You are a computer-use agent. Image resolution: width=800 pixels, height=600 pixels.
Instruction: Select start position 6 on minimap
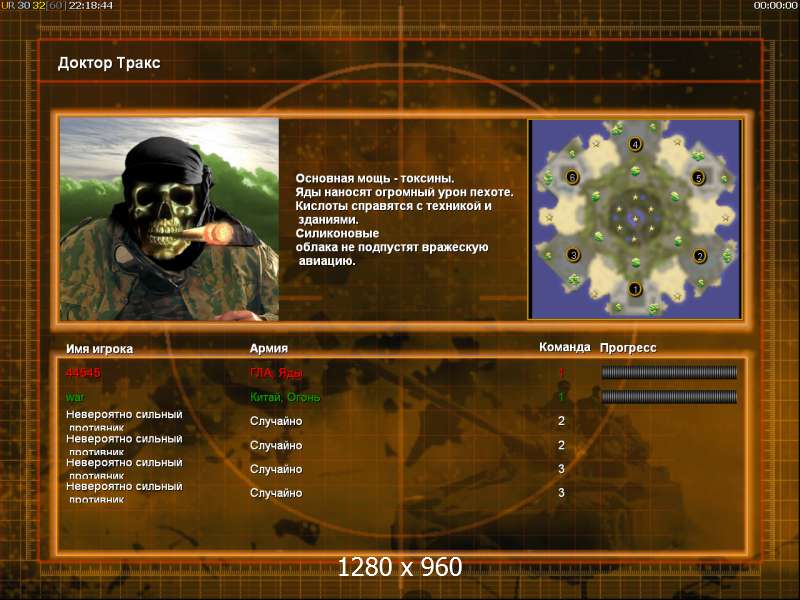(x=572, y=177)
